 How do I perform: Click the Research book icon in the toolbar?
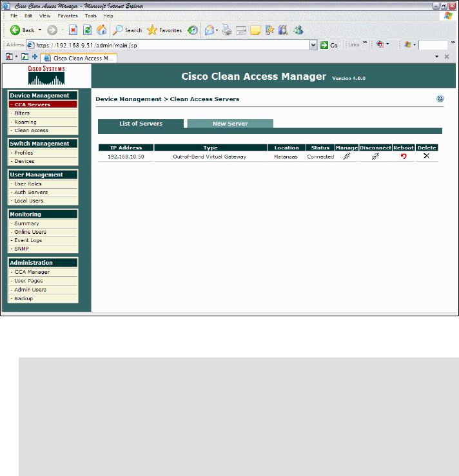pos(283,30)
